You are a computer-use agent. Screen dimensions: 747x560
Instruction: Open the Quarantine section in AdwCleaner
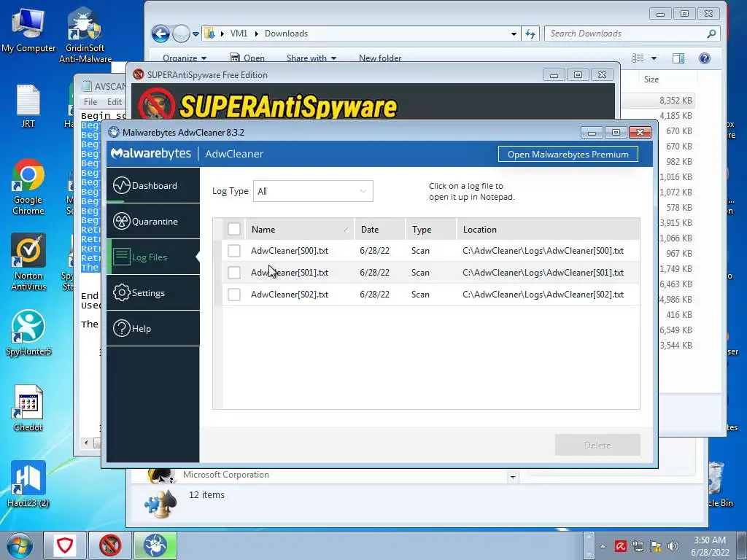[153, 221]
